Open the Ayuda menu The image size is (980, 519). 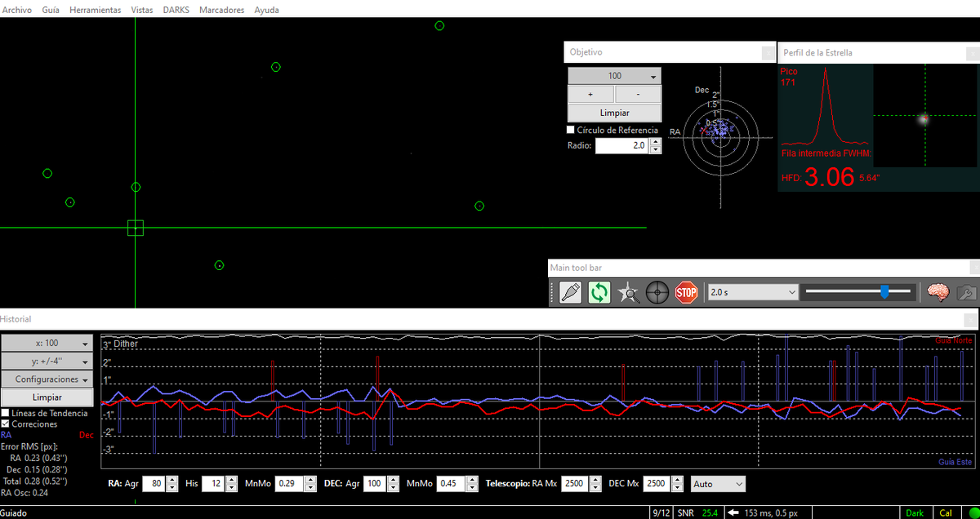tap(266, 10)
